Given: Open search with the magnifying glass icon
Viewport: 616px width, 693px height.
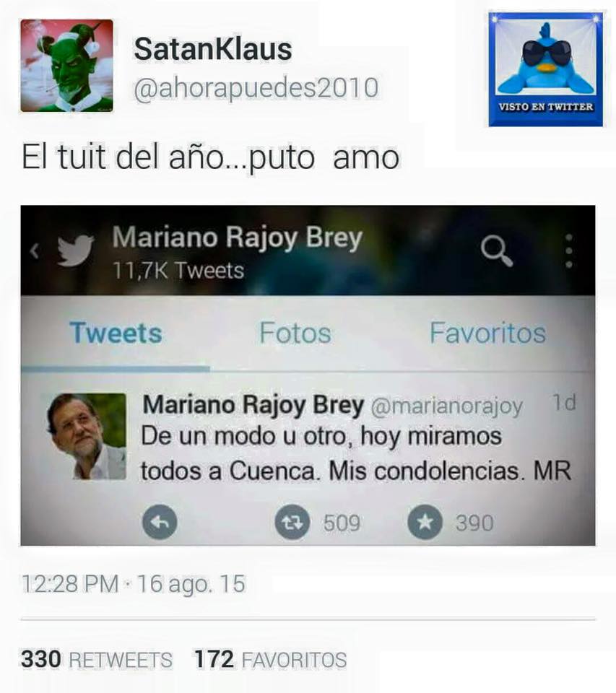Looking at the screenshot, I should pyautogui.click(x=497, y=250).
